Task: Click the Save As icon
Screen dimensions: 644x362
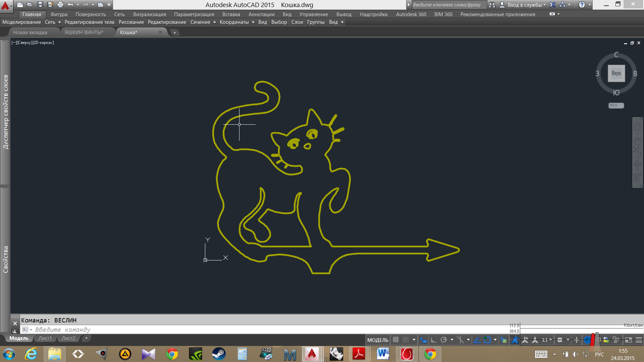Action: [50, 5]
